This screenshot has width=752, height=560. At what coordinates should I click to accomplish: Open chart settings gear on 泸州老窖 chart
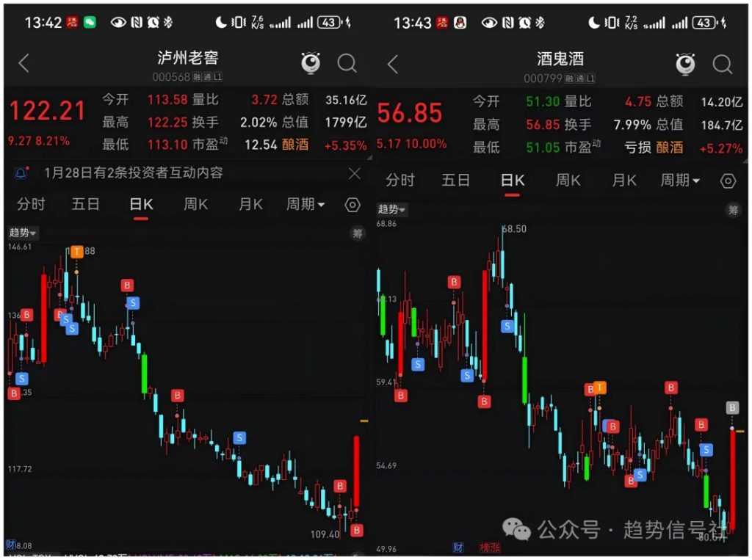(x=352, y=204)
